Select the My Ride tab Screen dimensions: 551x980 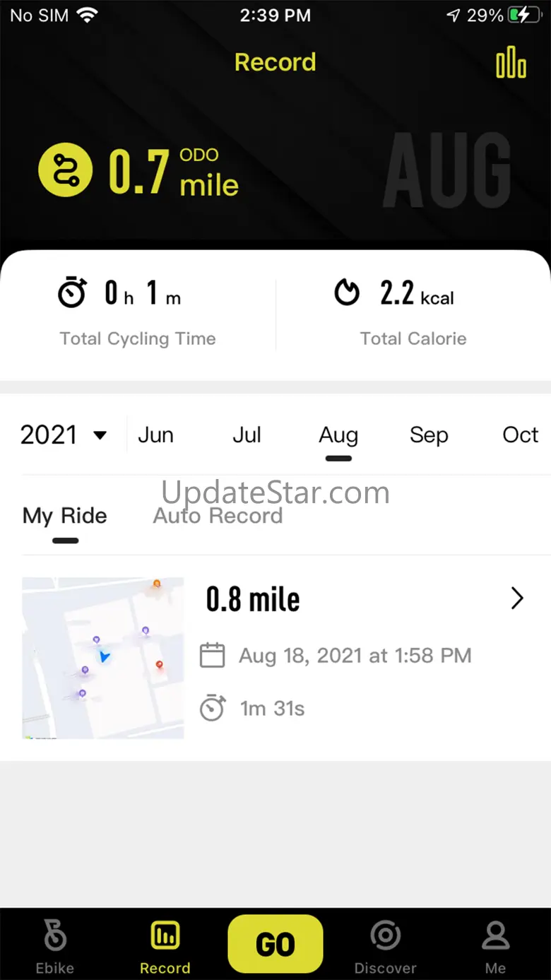point(65,516)
